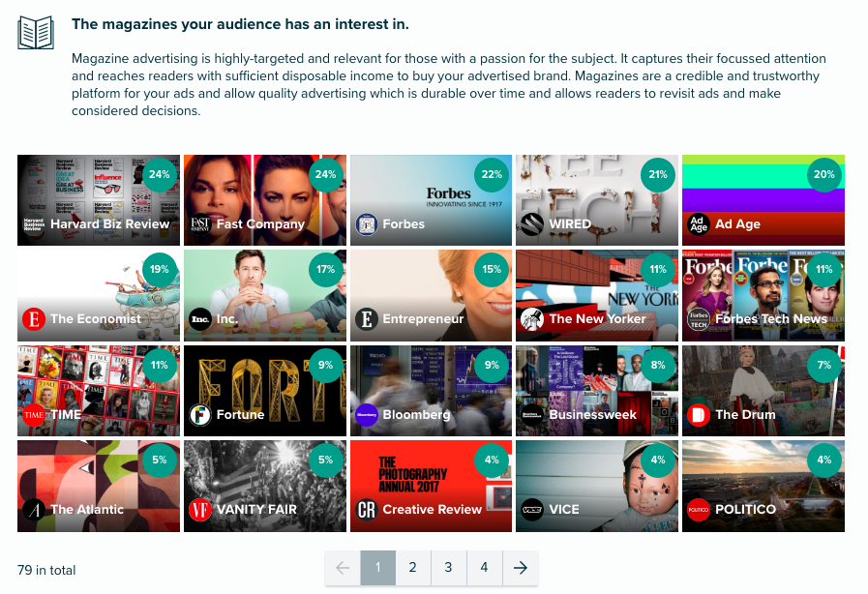The width and height of the screenshot is (868, 594).
Task: Click the Businessweek covers image
Action: click(597, 391)
